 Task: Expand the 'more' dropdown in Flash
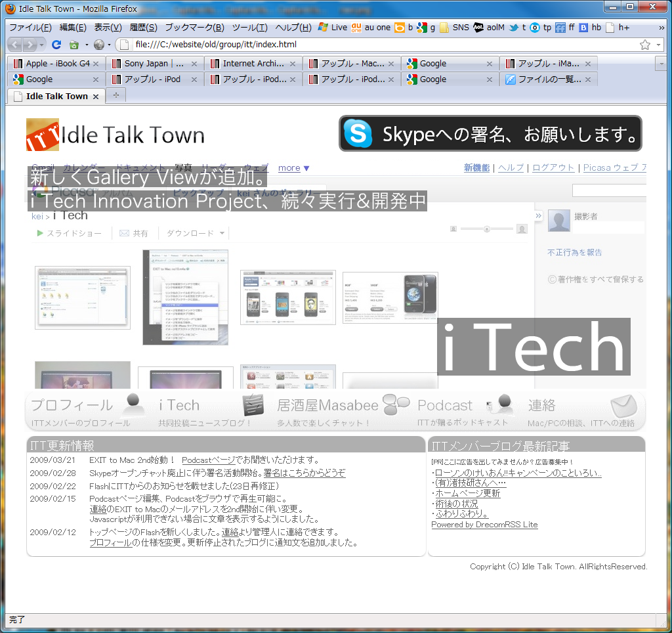tap(293, 168)
